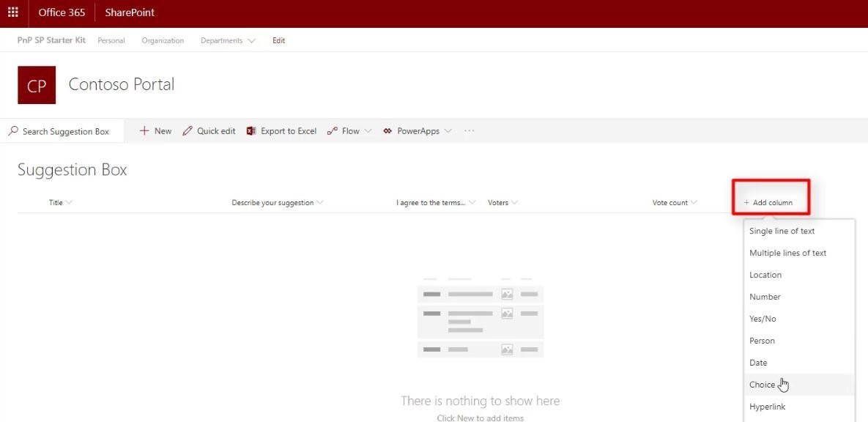Open the PnP SP Starter Kit link

click(x=51, y=40)
